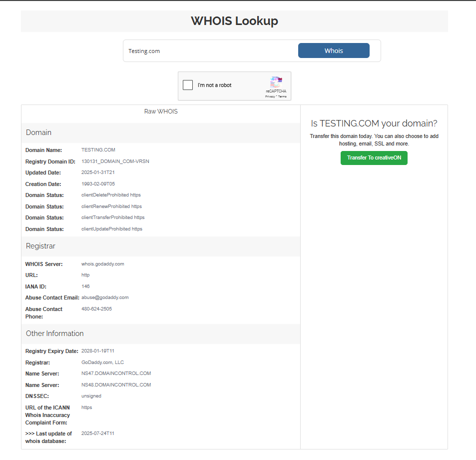Select the Raw WHOIS tab
Image resolution: width=476 pixels, height=460 pixels.
161,111
